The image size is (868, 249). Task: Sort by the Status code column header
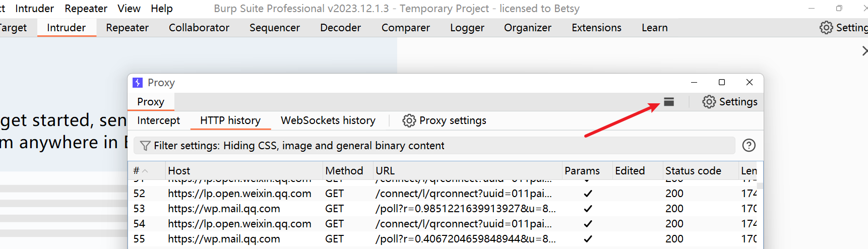(700, 171)
